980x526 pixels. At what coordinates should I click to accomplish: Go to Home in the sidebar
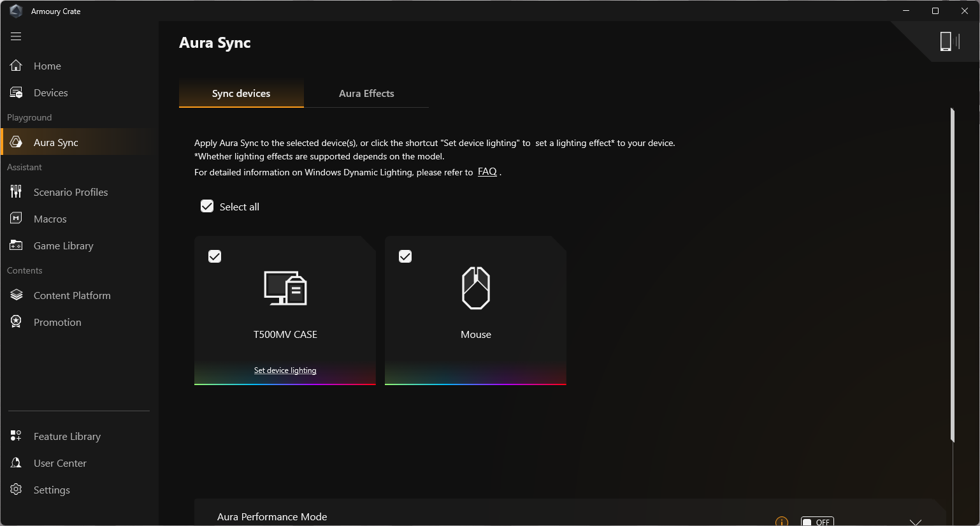click(80, 66)
